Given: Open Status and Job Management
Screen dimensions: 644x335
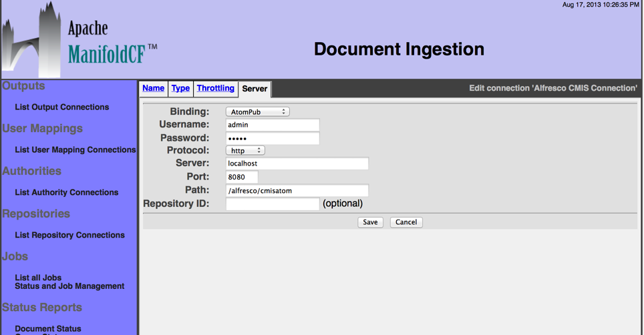Looking at the screenshot, I should tap(69, 286).
